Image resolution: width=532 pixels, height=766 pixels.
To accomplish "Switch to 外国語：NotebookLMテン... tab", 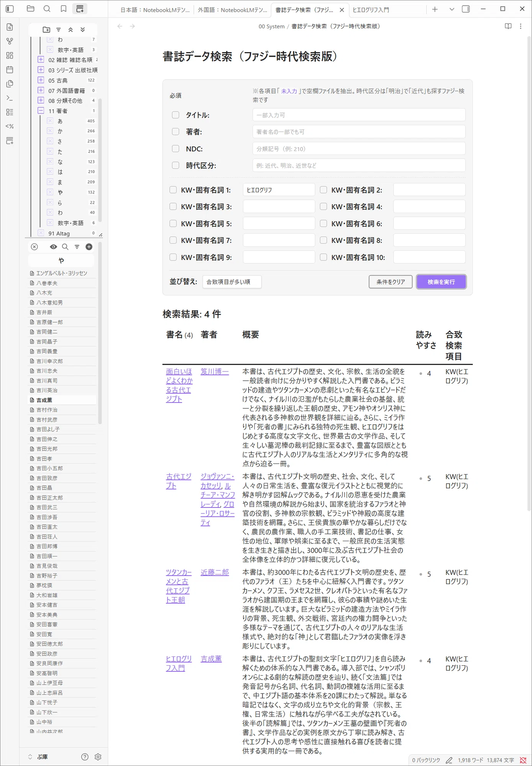I will pyautogui.click(x=232, y=10).
